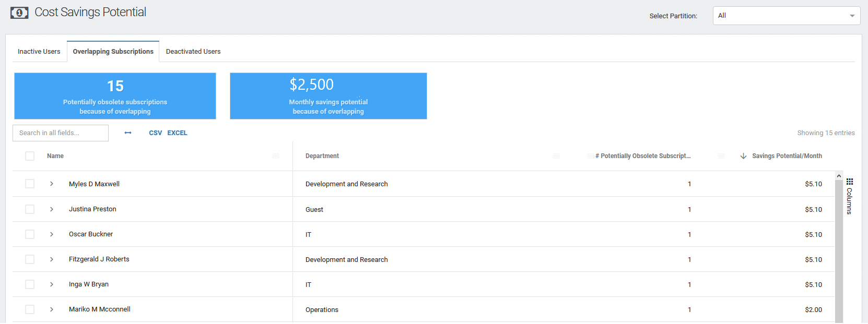The image size is (868, 324).
Task: Check the box for Myles D Maxwell
Action: click(x=30, y=184)
